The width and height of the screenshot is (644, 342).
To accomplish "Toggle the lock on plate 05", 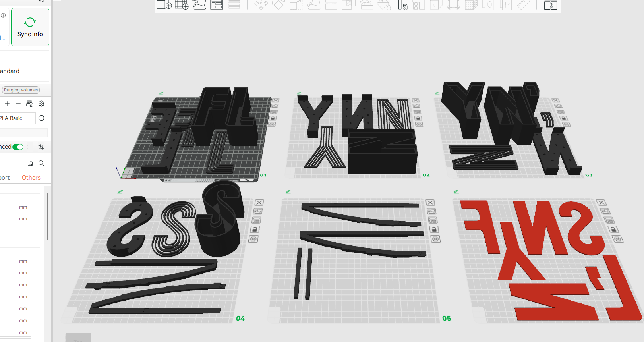I will [x=434, y=230].
